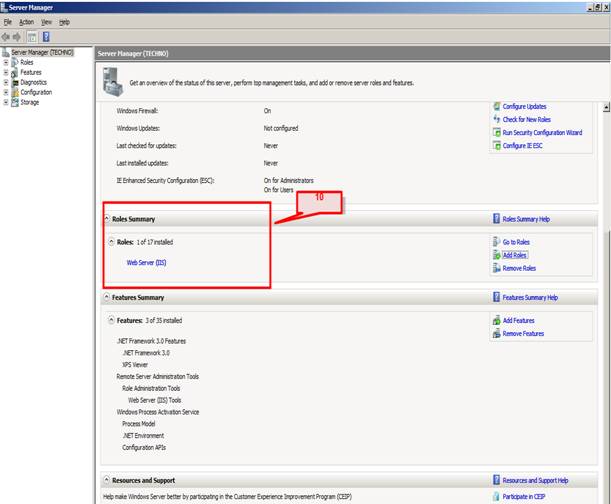Open the Action menu
Screen dimensions: 611x504
click(26, 21)
